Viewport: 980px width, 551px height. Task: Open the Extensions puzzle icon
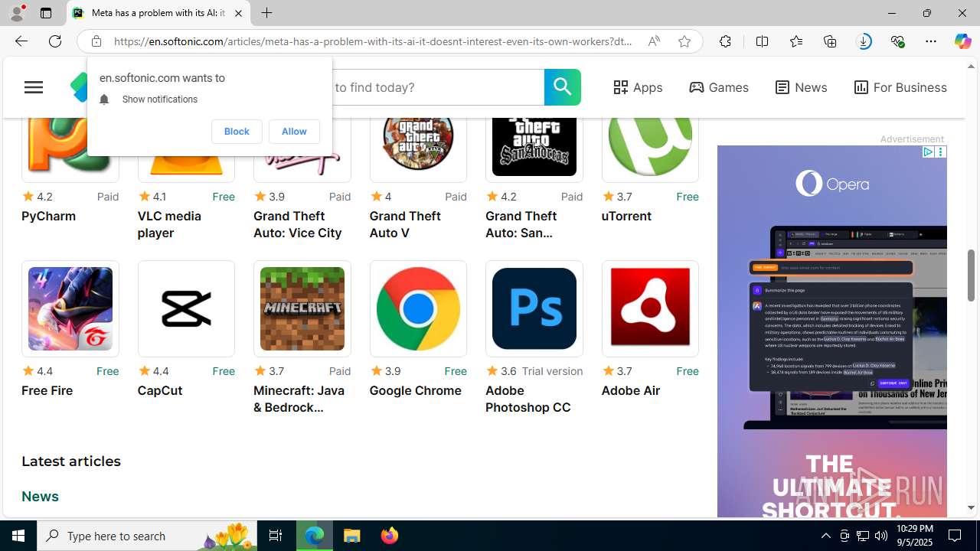coord(725,41)
